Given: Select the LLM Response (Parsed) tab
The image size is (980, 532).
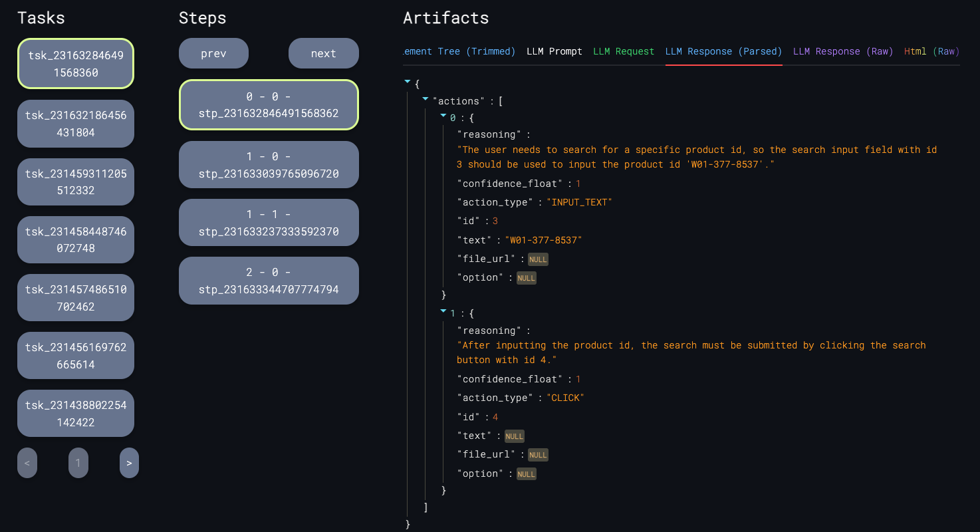Looking at the screenshot, I should pyautogui.click(x=723, y=51).
